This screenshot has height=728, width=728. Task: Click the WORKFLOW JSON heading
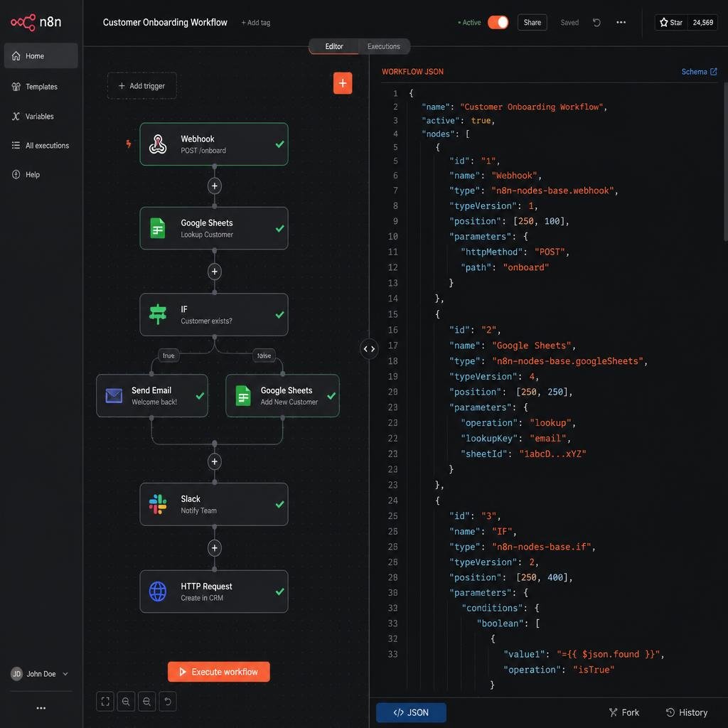(412, 72)
